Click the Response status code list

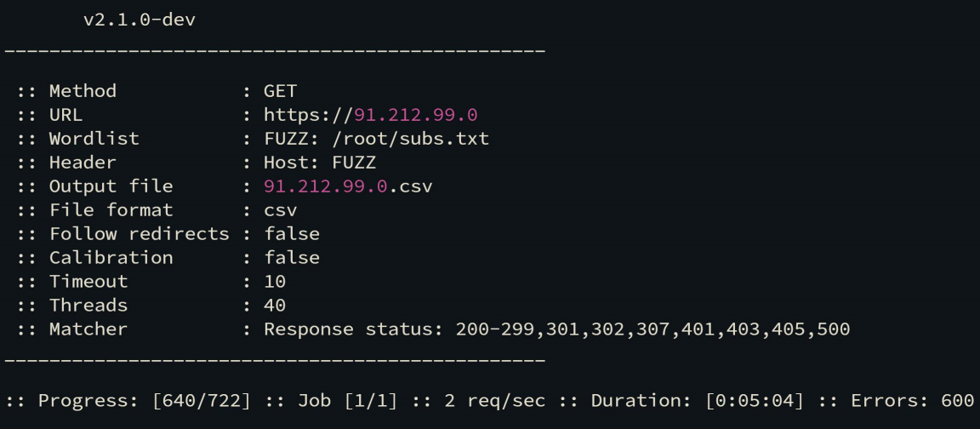(x=652, y=329)
